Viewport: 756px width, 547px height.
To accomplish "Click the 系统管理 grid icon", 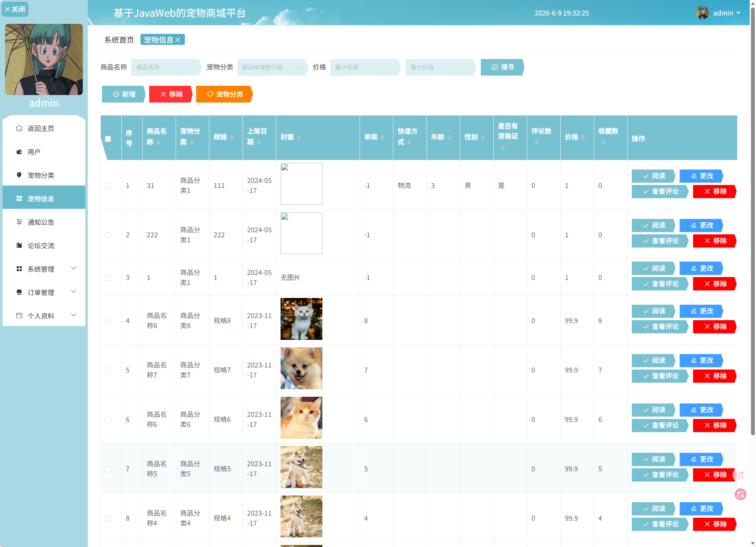I will tap(19, 269).
